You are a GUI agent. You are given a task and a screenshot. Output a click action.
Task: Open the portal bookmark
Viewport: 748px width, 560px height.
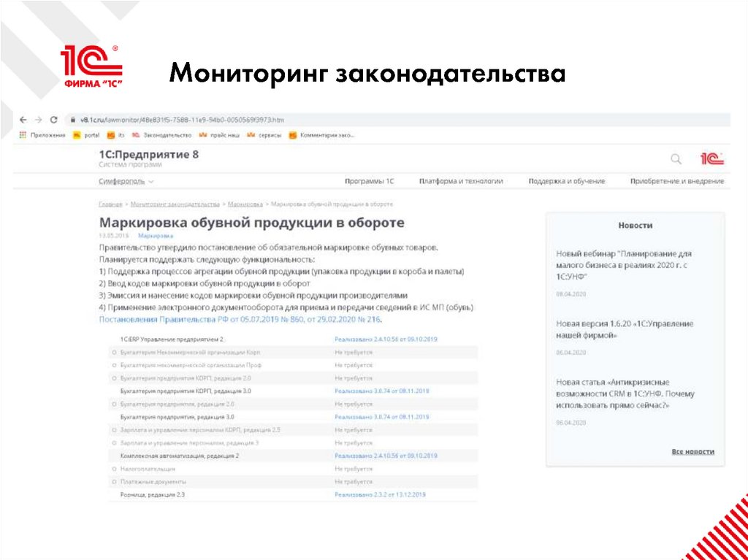click(x=86, y=135)
